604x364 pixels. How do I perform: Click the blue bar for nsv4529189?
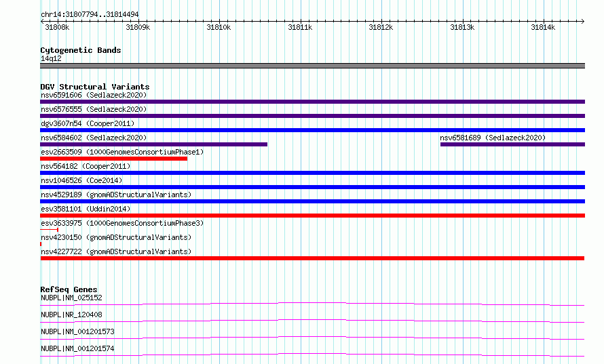point(312,201)
